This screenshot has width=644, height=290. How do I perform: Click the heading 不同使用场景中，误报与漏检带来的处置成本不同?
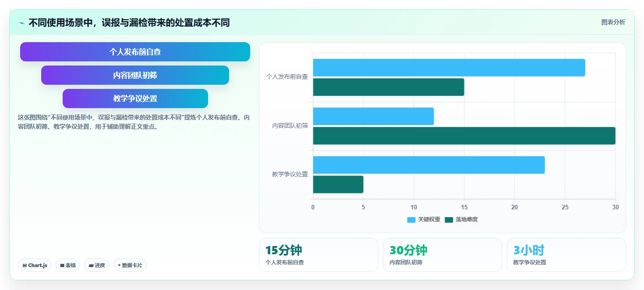coord(129,22)
